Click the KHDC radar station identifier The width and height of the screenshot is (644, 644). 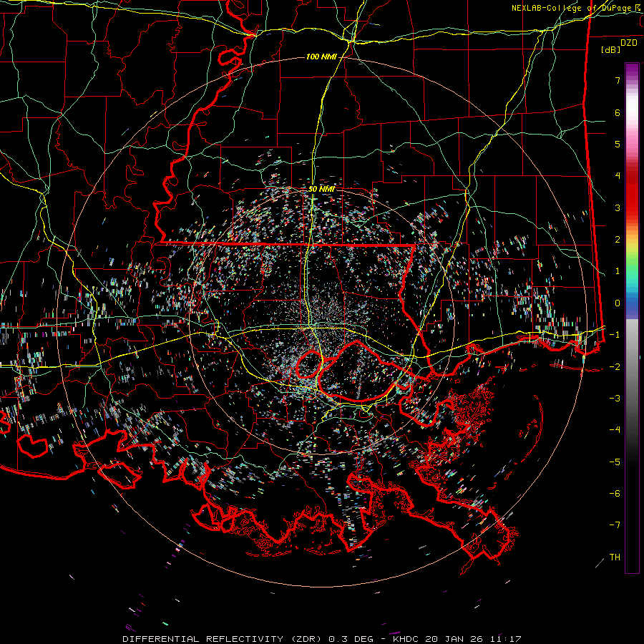[406, 639]
